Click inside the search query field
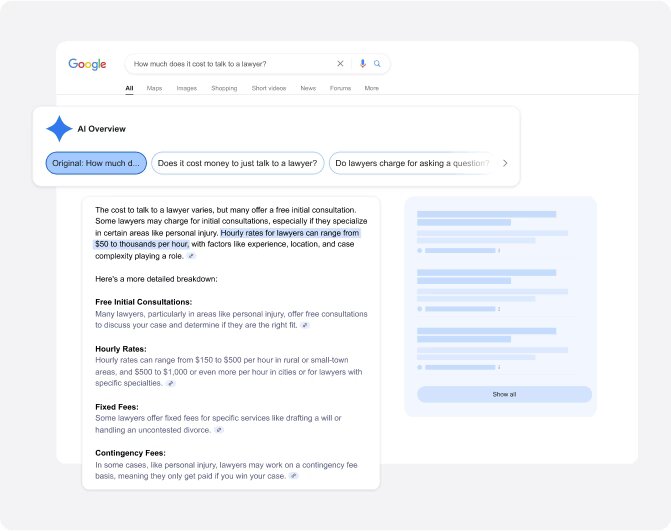This screenshot has height=531, width=671. point(230,64)
